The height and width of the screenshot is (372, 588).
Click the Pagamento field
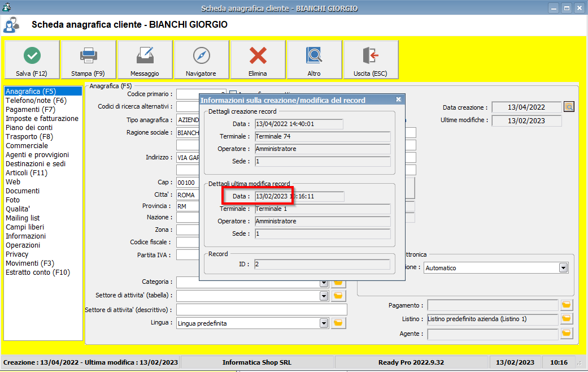click(493, 305)
